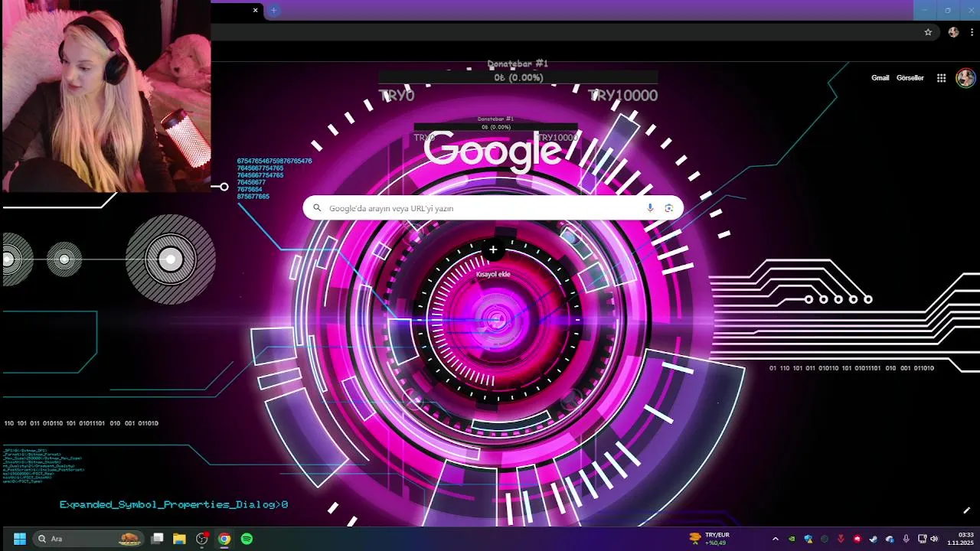Open the Windows Start menu

pos(20,539)
